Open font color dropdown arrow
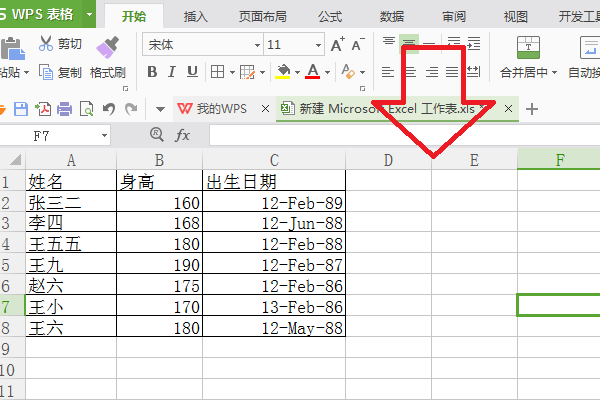This screenshot has width=600, height=400. tap(327, 72)
